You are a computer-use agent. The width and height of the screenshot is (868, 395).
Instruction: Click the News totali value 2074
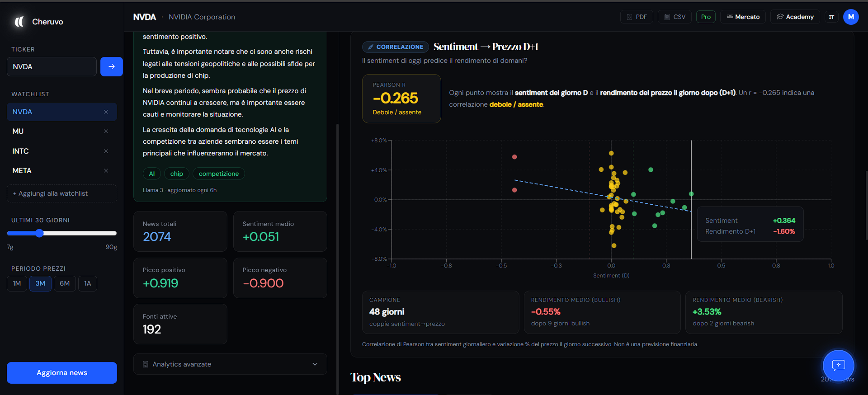click(157, 237)
